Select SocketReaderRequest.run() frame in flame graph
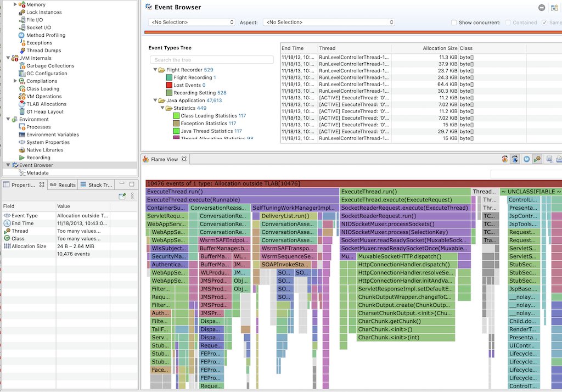This screenshot has height=392, width=562. click(x=405, y=216)
